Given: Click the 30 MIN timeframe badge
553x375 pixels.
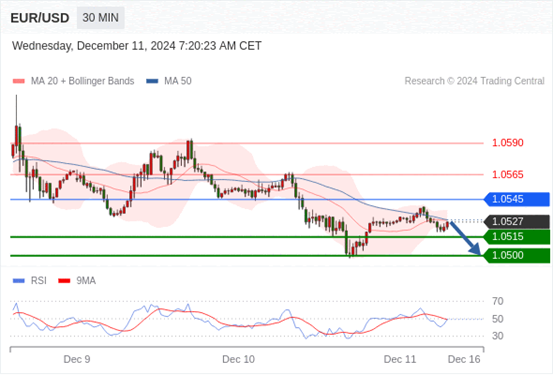Looking at the screenshot, I should tap(101, 18).
